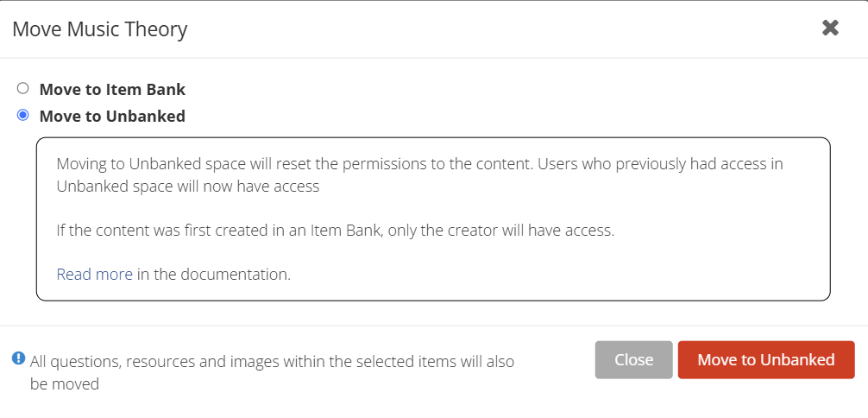Click the "Move Music Theory" dialog title
The width and height of the screenshot is (868, 418).
tap(99, 28)
